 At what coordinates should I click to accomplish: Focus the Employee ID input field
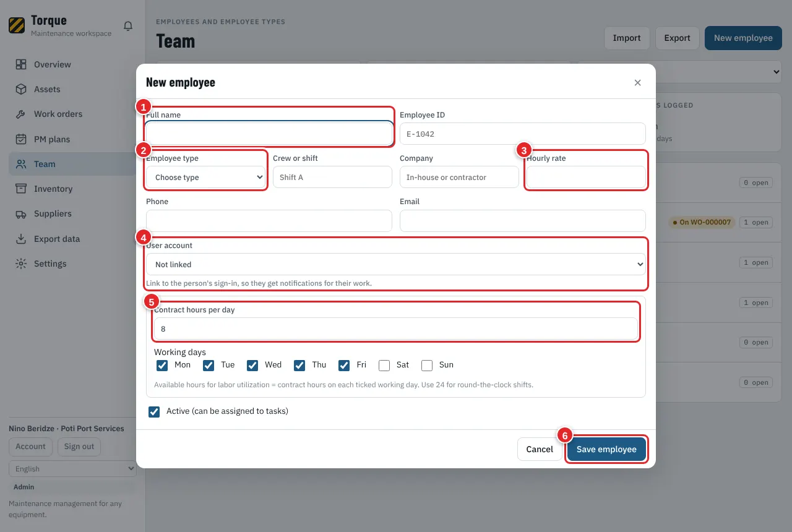(523, 134)
